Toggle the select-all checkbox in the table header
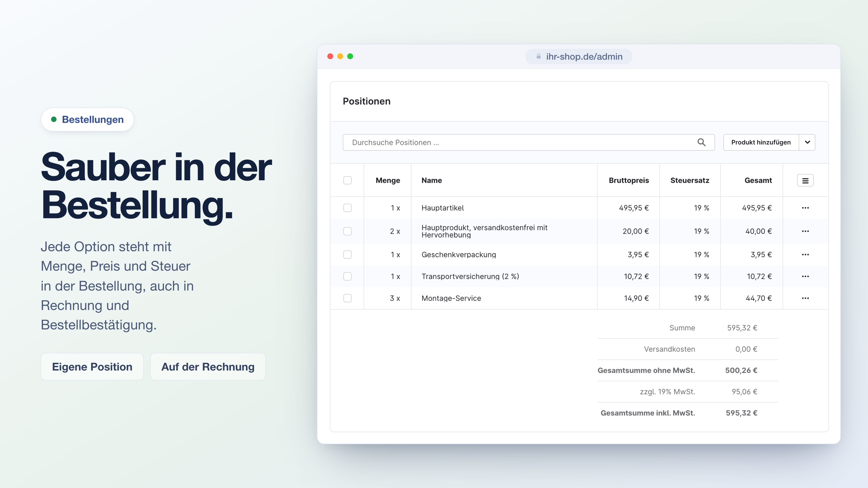Screen dimensions: 868x488 347,181
